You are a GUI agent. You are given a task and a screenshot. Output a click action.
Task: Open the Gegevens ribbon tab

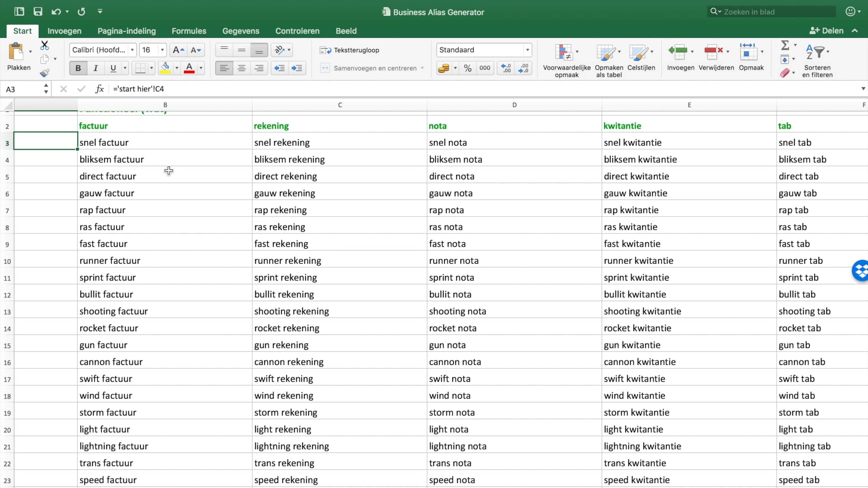(x=241, y=31)
